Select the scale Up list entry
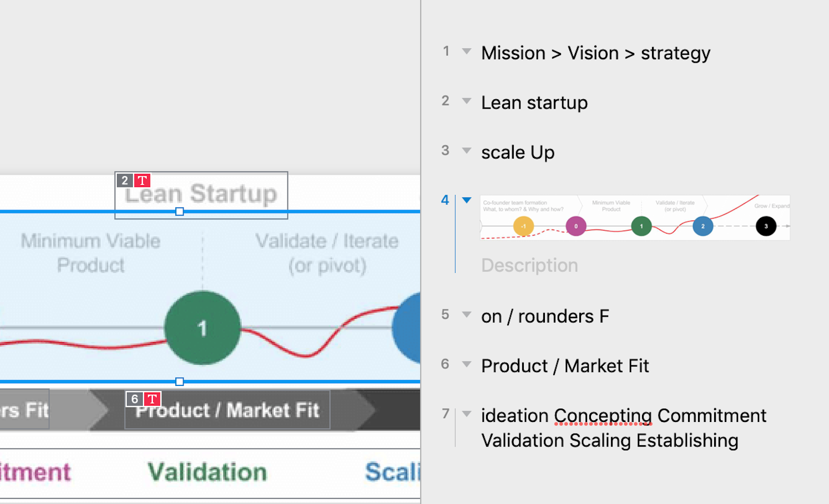 [x=518, y=152]
